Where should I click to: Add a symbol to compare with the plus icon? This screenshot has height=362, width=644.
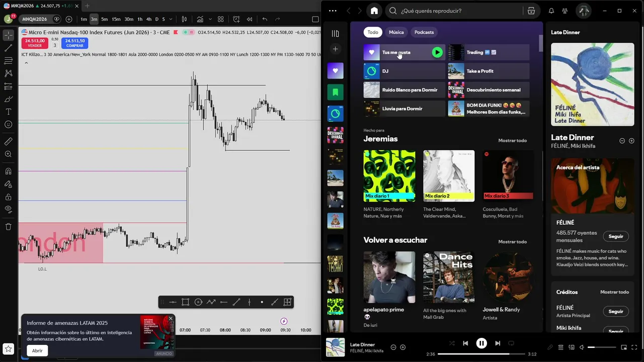(68, 19)
